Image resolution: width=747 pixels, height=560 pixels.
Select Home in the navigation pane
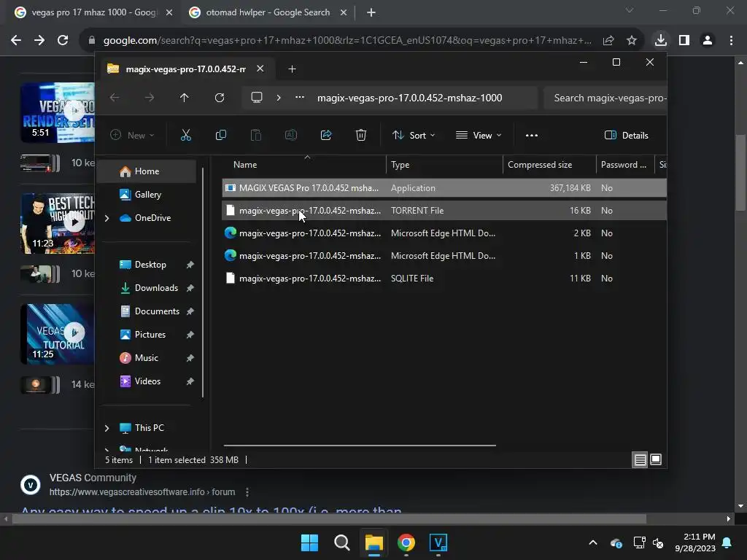[x=147, y=171]
